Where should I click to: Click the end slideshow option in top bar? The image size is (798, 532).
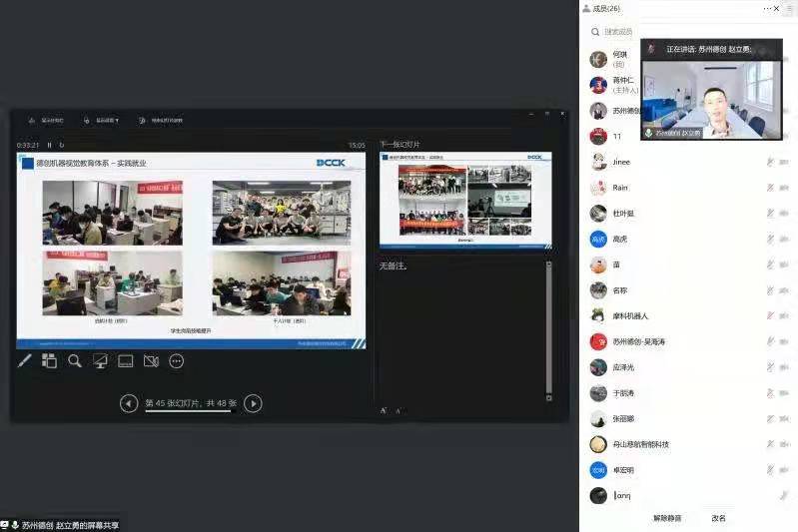pyautogui.click(x=160, y=121)
